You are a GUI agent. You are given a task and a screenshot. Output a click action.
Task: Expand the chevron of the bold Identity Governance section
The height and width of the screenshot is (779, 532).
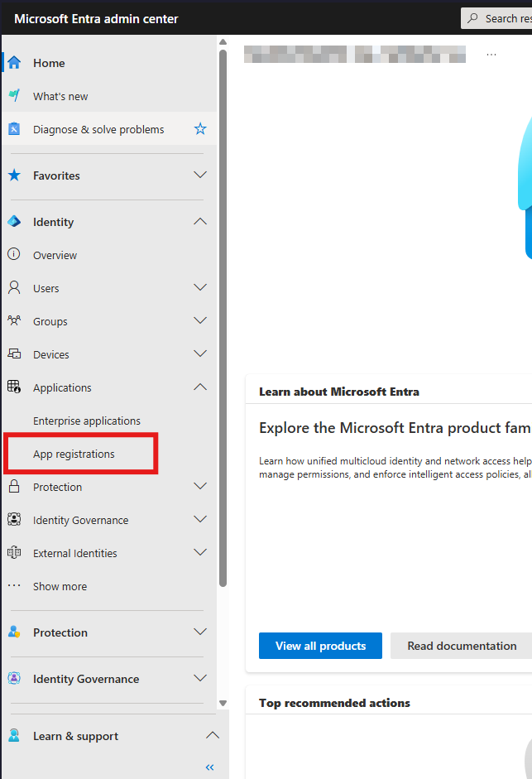[200, 678]
